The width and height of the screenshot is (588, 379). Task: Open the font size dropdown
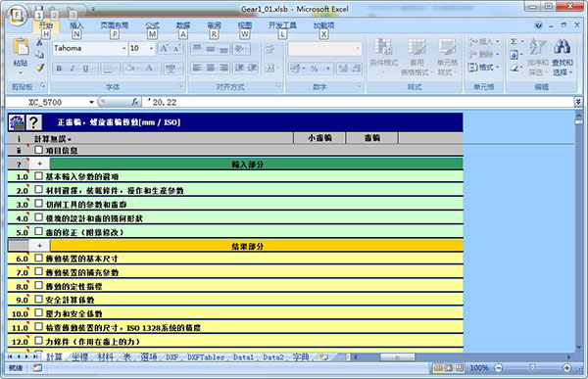tap(152, 48)
